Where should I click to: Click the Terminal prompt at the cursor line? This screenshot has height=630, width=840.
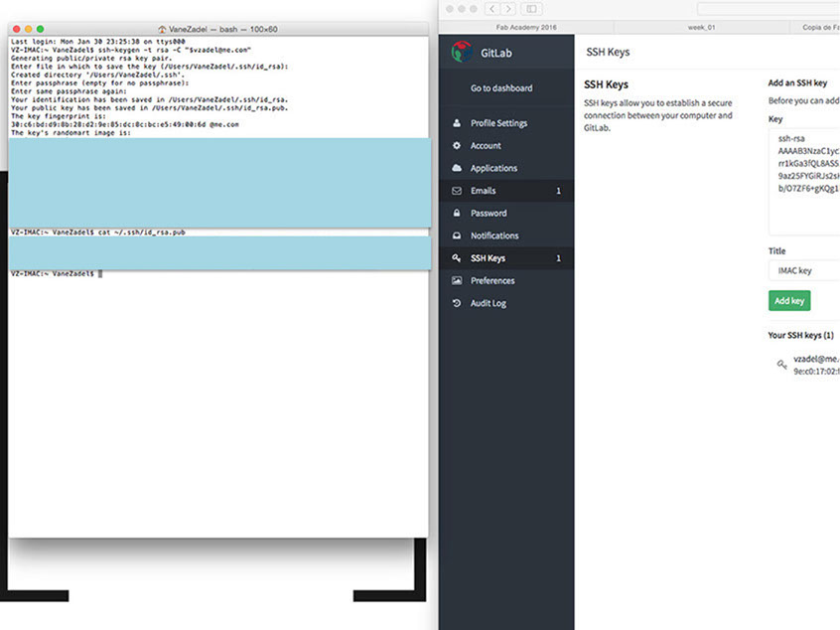tap(57, 273)
